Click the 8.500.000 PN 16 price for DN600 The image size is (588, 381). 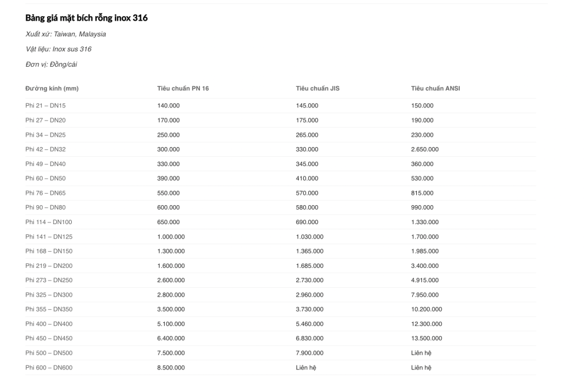[171, 368]
